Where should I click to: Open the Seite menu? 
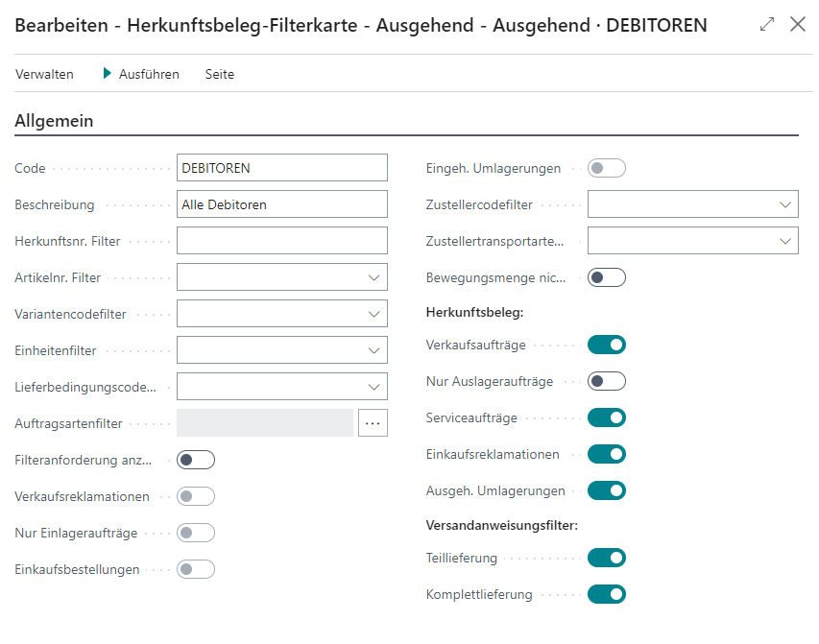(x=219, y=74)
